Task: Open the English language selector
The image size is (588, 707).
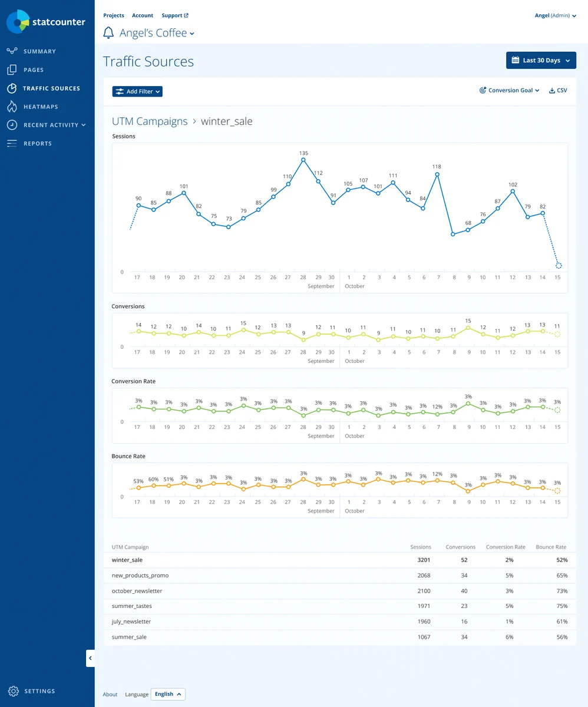Action: 168,694
